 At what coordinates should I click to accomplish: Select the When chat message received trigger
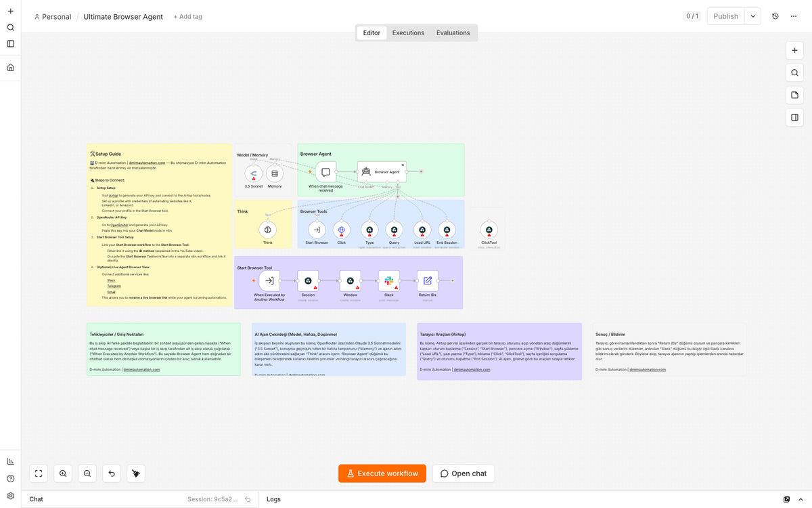[x=325, y=172]
